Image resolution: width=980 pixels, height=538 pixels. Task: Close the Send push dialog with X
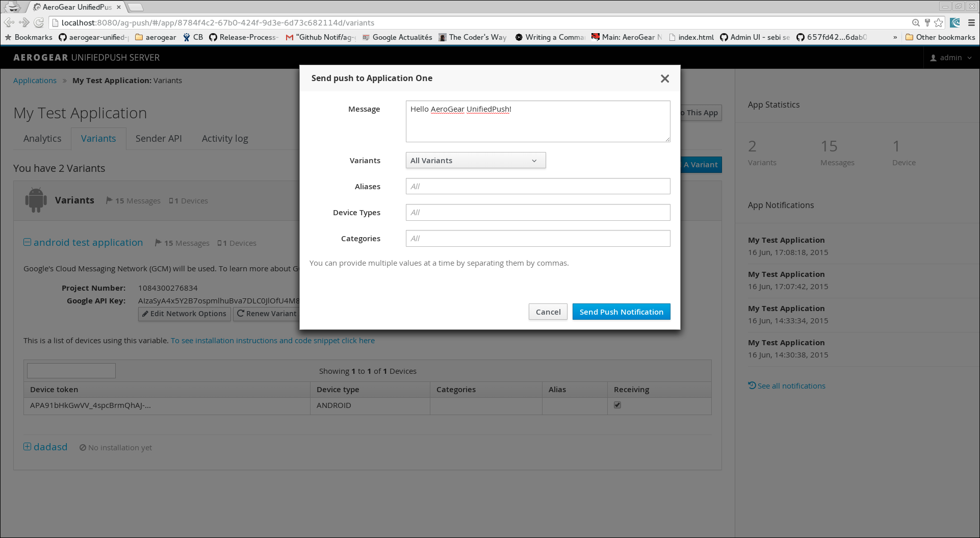[x=664, y=79]
